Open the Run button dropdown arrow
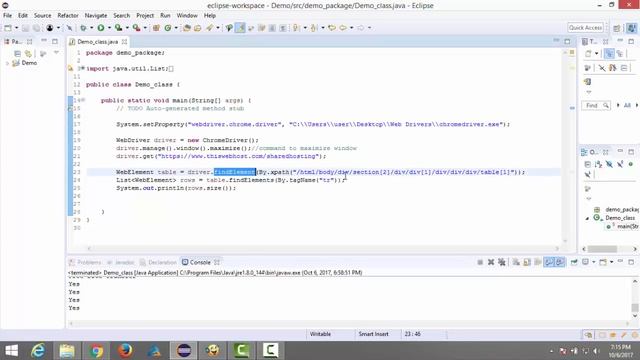 [109, 28]
